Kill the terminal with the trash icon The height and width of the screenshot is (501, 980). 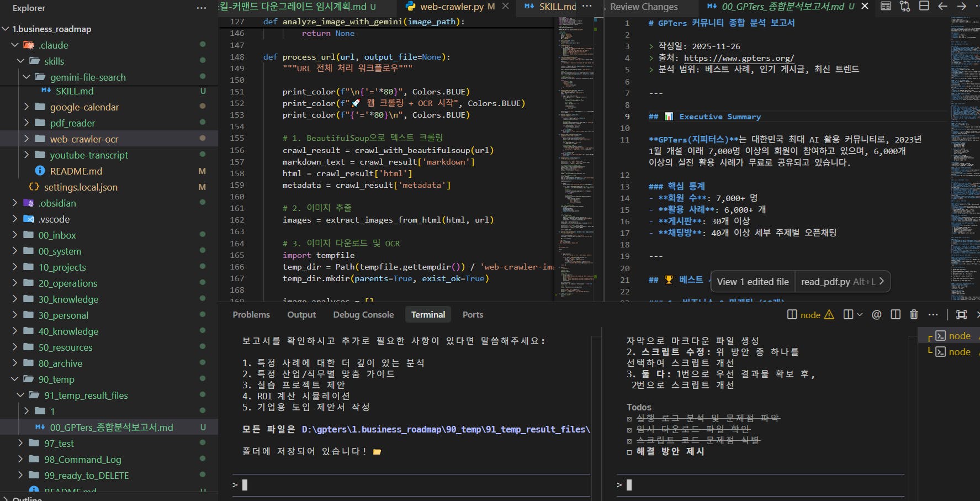914,315
